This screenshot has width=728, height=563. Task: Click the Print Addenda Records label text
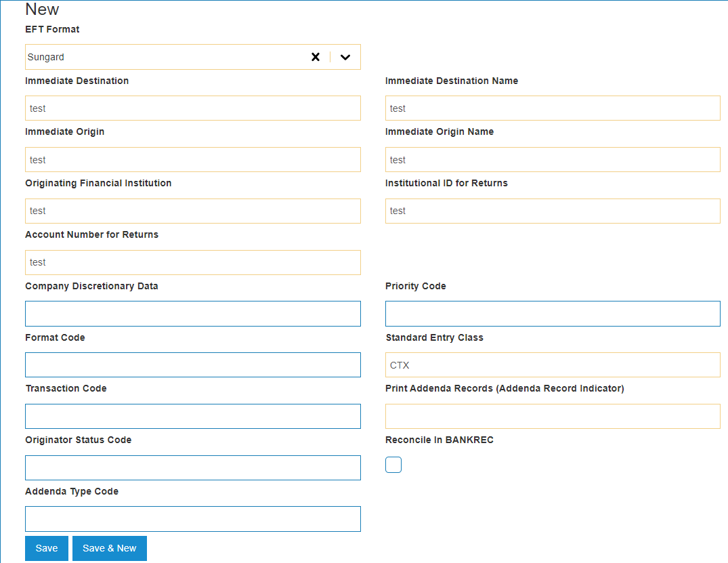pos(505,388)
